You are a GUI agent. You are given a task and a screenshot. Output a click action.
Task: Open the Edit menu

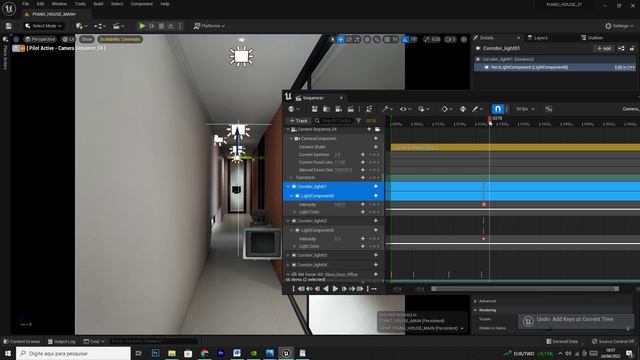[40, 4]
